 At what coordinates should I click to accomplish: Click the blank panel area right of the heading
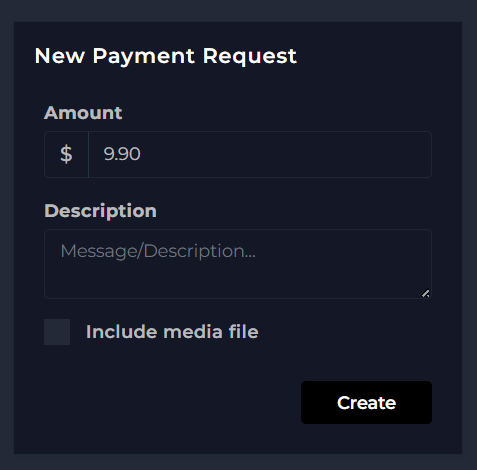377,56
